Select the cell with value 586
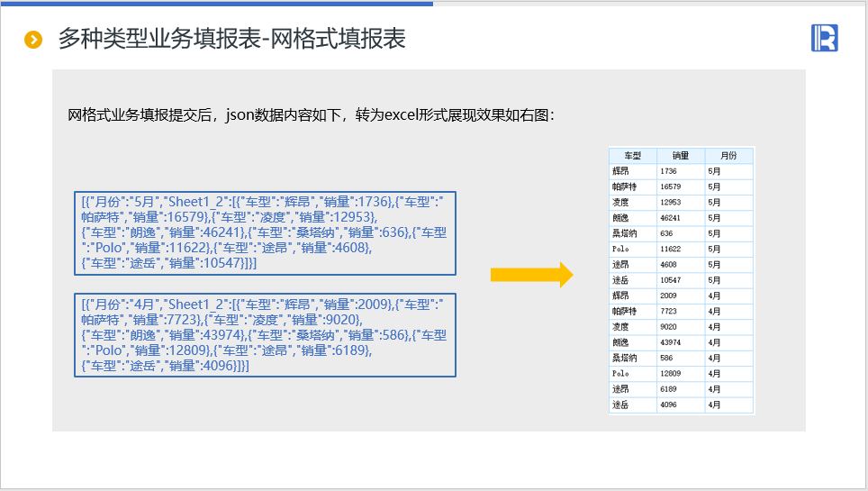The width and height of the screenshot is (868, 491). click(x=680, y=358)
